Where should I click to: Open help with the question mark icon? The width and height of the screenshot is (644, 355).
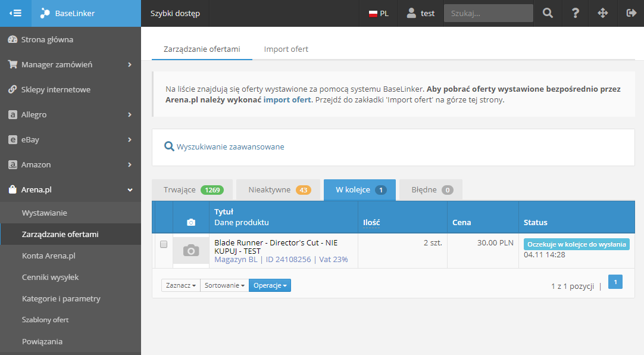coord(576,13)
